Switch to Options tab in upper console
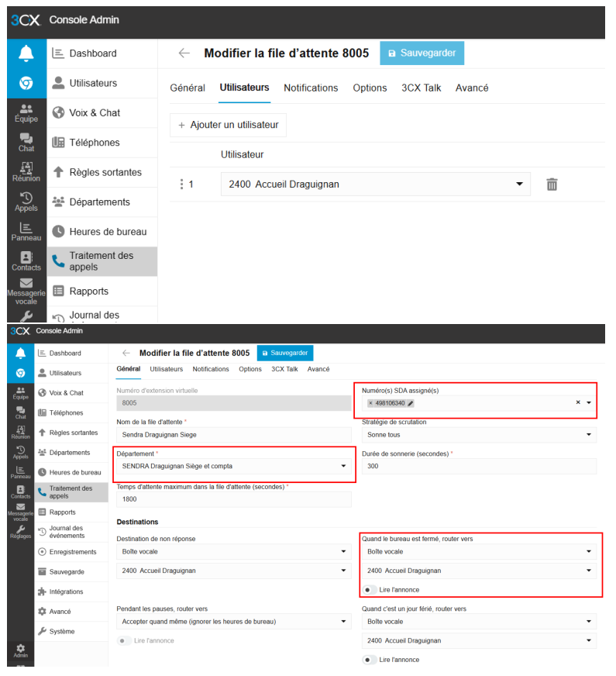The width and height of the screenshot is (616, 676). (x=370, y=88)
